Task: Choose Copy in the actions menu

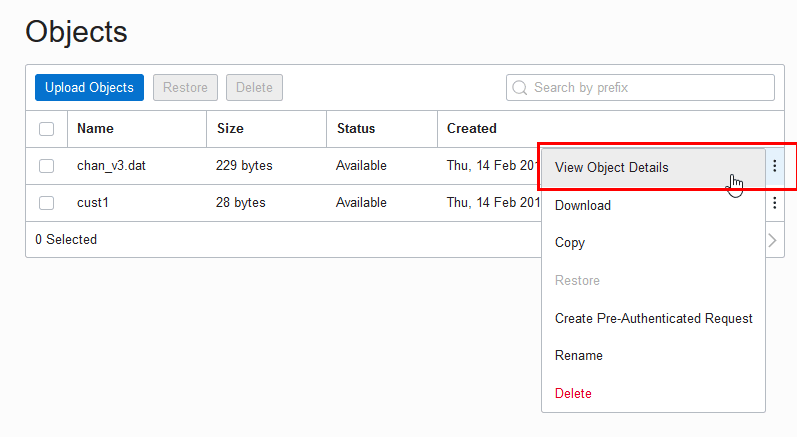Action: [570, 243]
